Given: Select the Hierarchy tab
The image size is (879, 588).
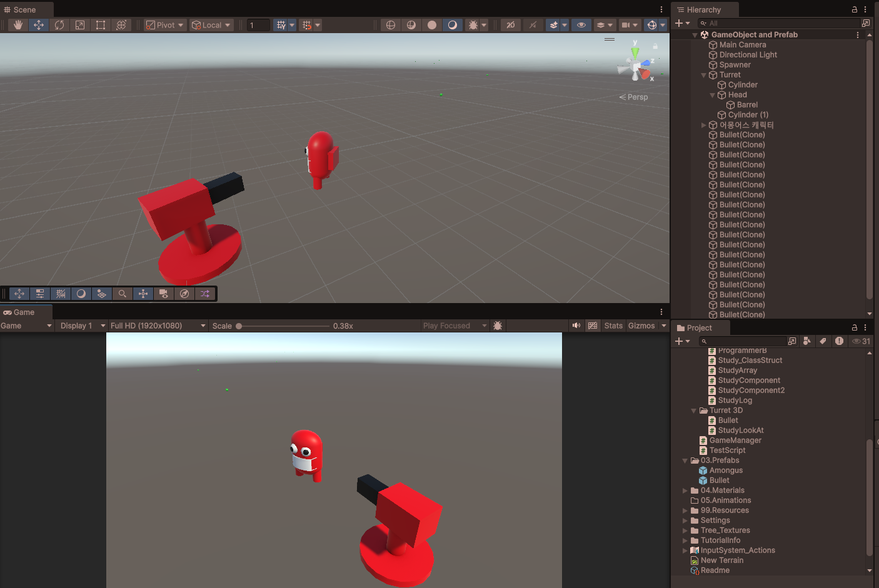Looking at the screenshot, I should pyautogui.click(x=704, y=9).
